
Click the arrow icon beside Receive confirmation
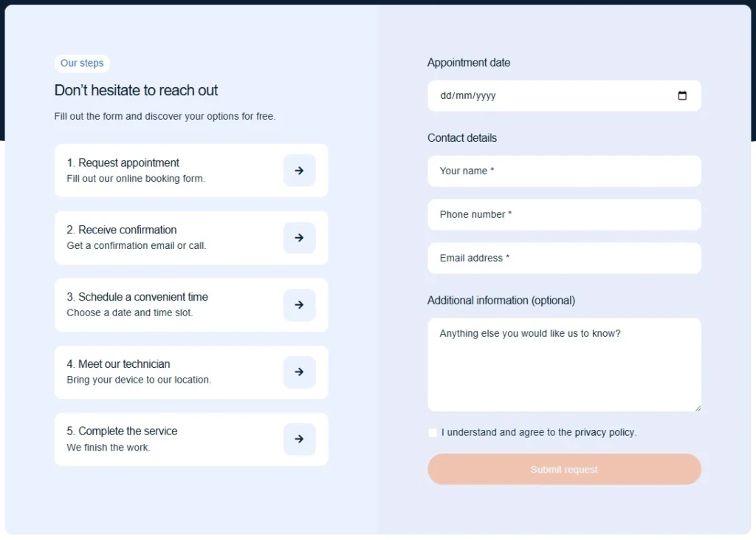(x=299, y=238)
